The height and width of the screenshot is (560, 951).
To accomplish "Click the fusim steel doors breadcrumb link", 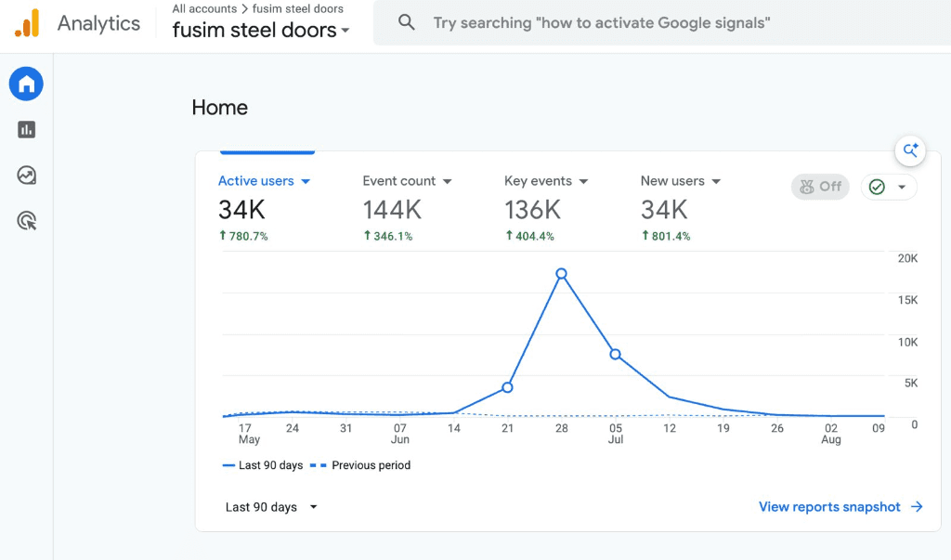I will point(298,8).
